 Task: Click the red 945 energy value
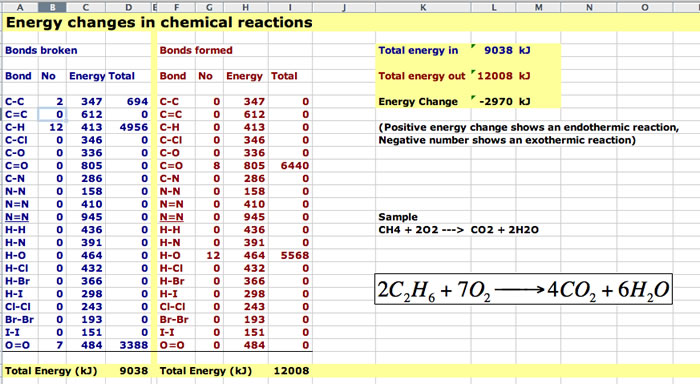pyautogui.click(x=254, y=217)
